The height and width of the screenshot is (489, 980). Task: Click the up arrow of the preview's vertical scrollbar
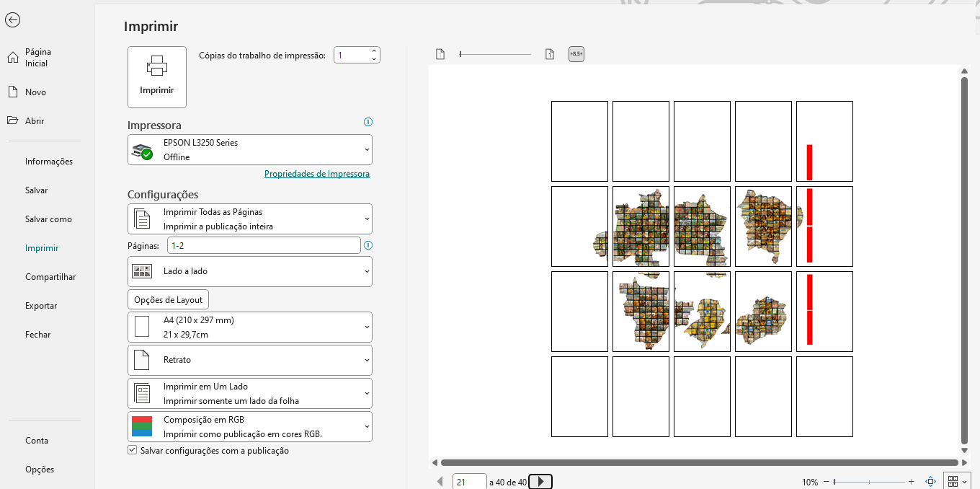click(x=964, y=71)
